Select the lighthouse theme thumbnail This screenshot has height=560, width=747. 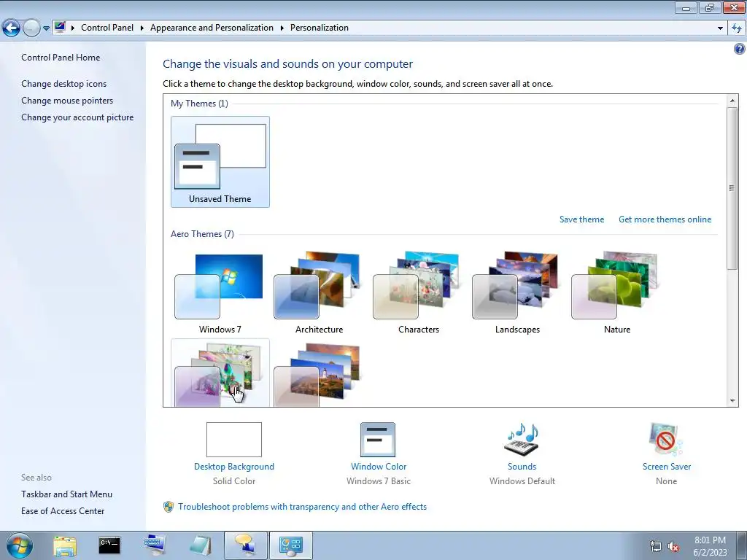click(320, 373)
